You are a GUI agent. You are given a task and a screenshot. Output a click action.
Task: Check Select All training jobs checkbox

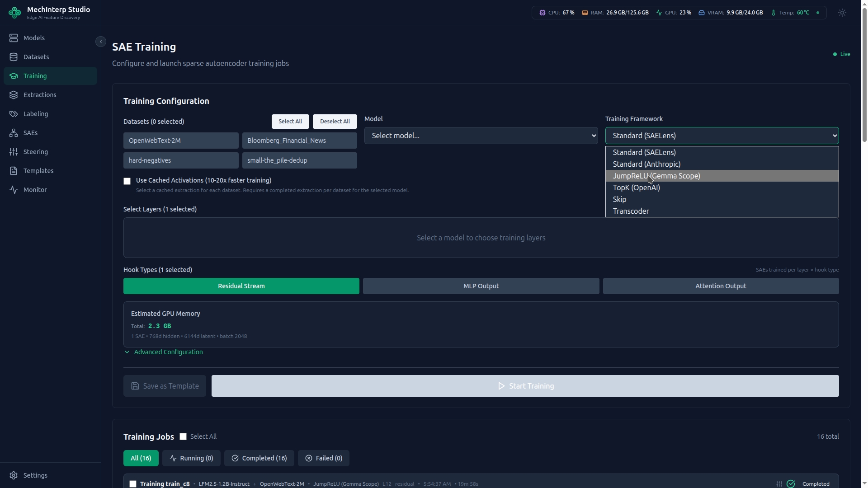coord(183,436)
